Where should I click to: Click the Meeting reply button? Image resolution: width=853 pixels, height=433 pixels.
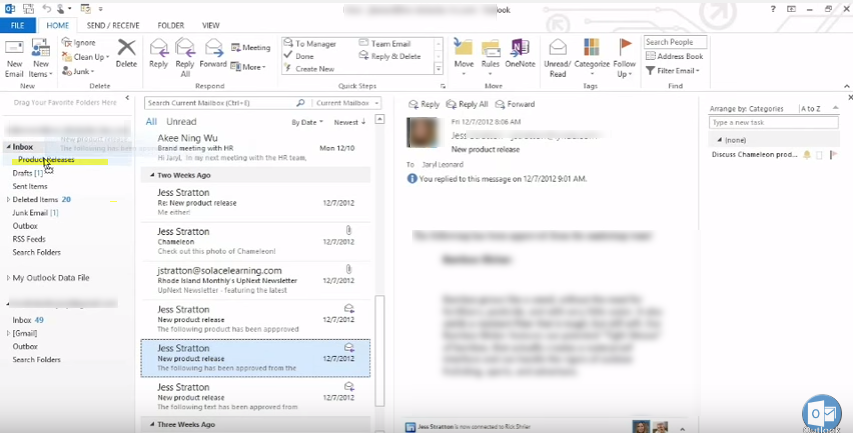tap(250, 47)
